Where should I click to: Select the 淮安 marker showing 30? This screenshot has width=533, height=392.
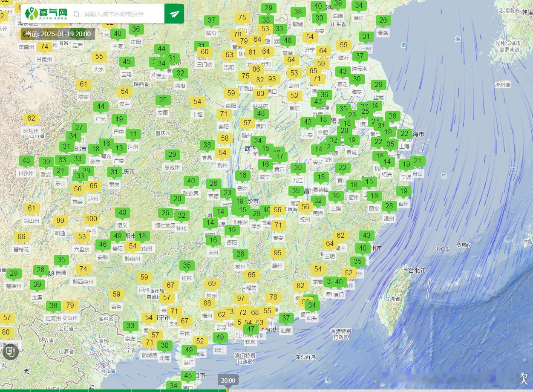click(357, 80)
